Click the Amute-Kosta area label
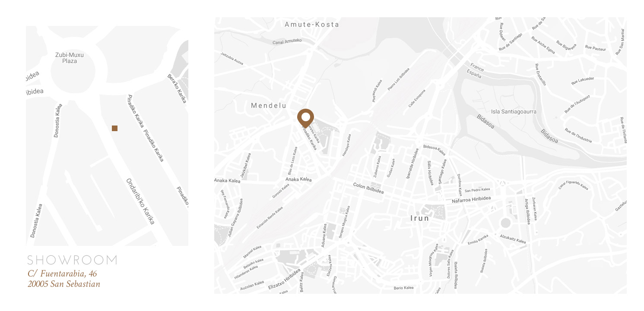 312,25
